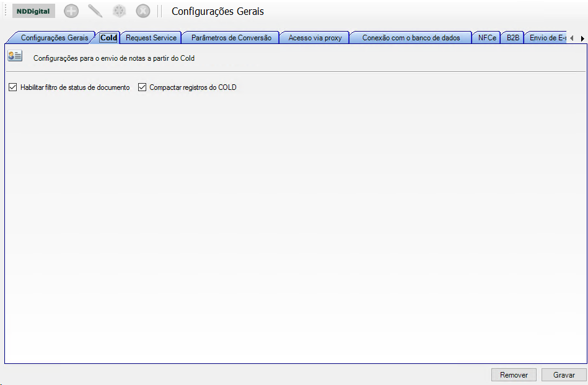Switch to the NFCe tab
Viewport: 588px width, 385px height.
tap(487, 38)
